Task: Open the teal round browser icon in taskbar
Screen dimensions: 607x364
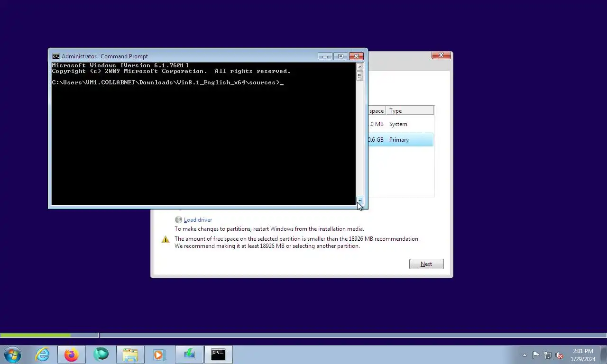Action: click(101, 355)
